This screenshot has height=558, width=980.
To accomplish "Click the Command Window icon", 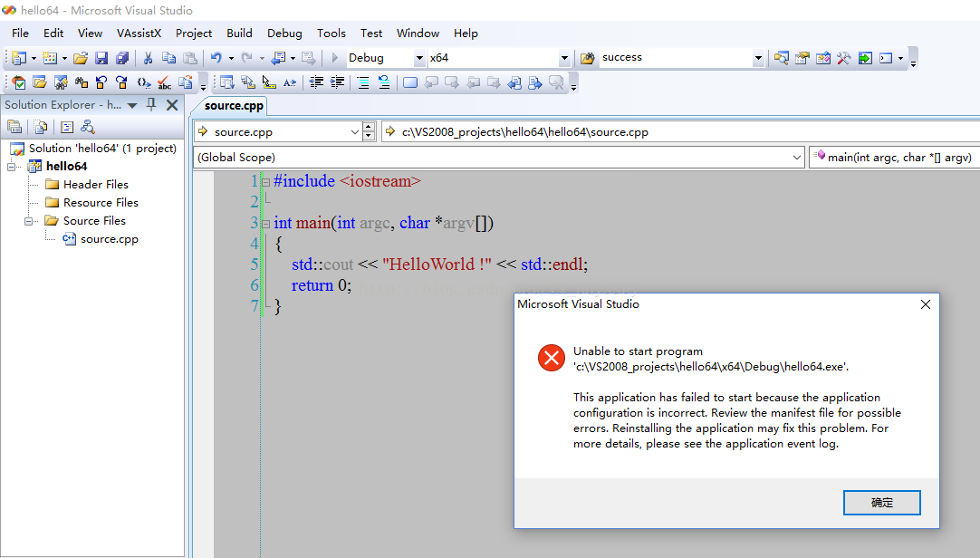I will (886, 58).
